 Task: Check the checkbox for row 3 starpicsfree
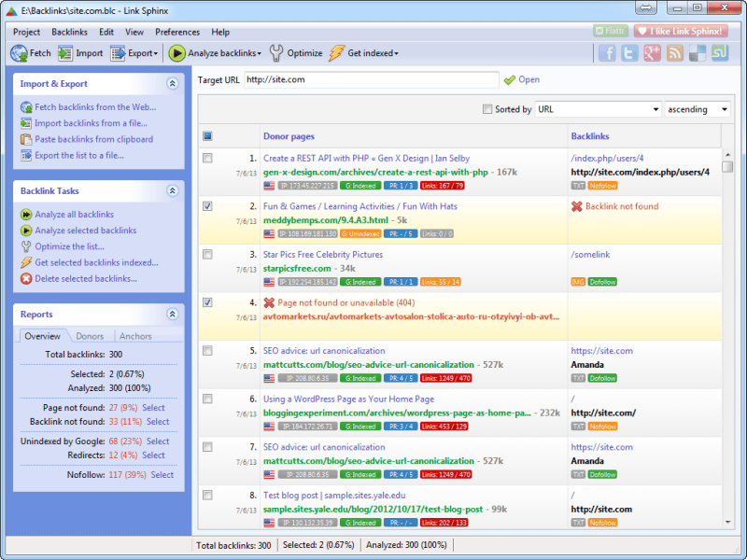pos(207,254)
